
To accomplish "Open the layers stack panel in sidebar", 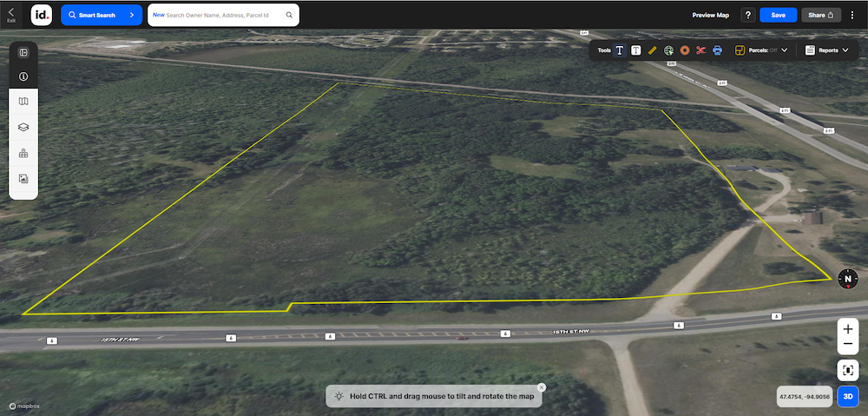I will [x=23, y=127].
